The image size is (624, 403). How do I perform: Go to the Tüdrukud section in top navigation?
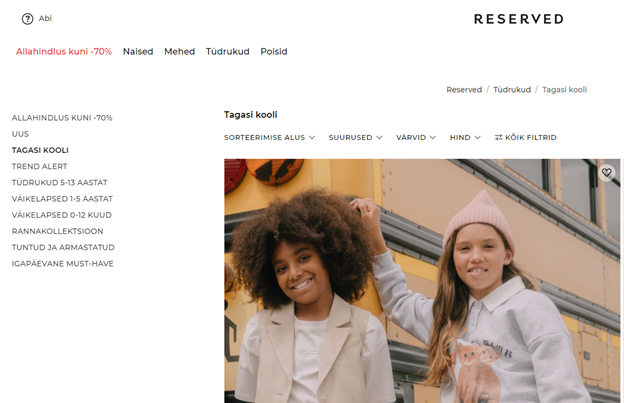[228, 51]
